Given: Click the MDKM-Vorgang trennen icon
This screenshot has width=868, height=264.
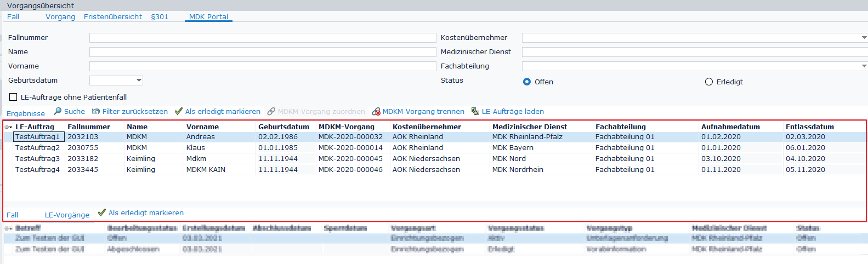Looking at the screenshot, I should [376, 111].
